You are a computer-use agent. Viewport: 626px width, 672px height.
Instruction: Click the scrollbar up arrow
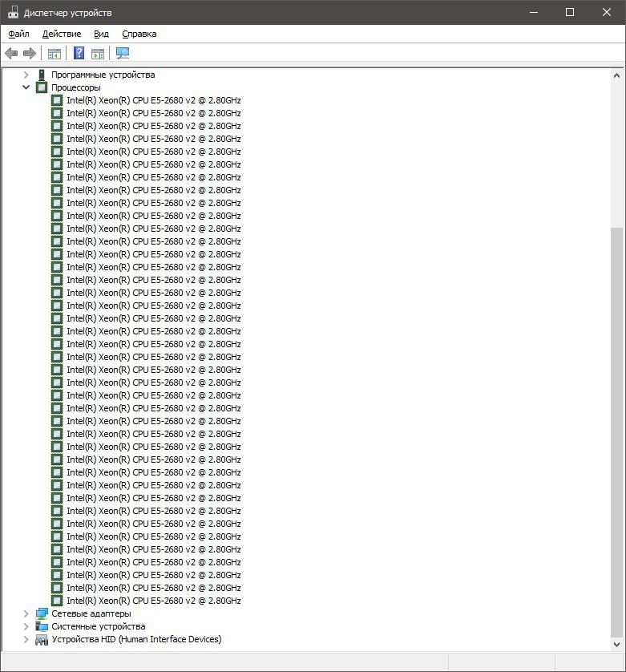coord(616,75)
